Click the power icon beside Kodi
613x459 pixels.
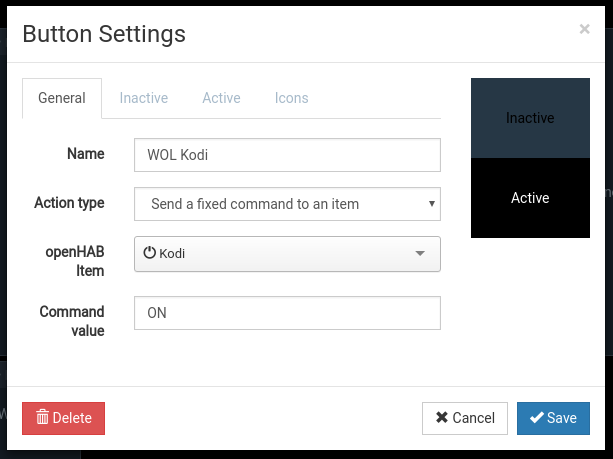(150, 254)
